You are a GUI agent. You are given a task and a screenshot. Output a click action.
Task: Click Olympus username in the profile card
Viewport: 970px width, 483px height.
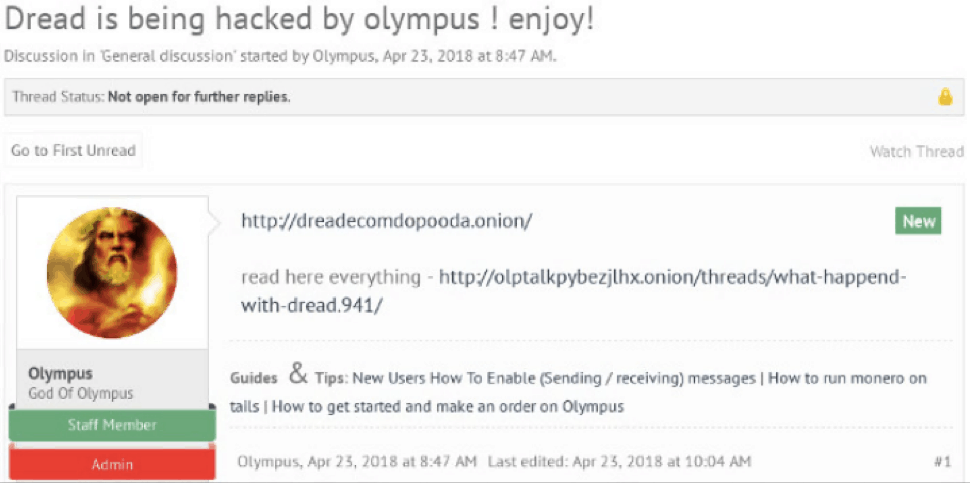[x=61, y=374]
